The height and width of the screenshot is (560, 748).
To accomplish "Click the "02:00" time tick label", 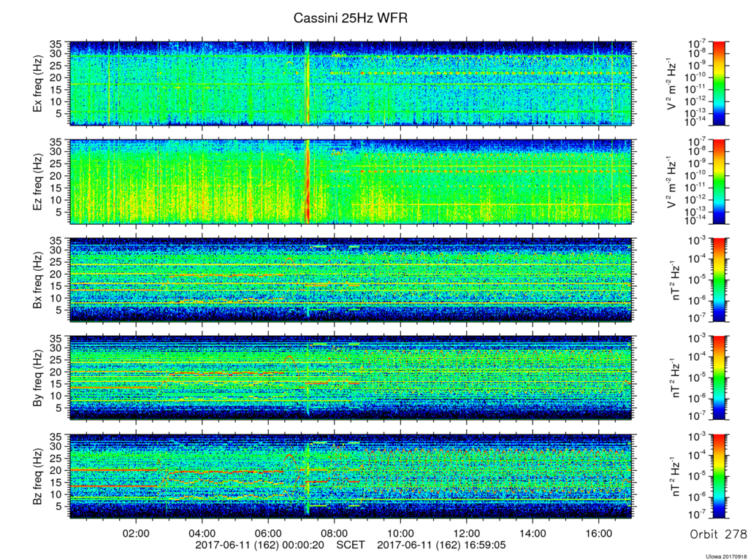I will (136, 534).
